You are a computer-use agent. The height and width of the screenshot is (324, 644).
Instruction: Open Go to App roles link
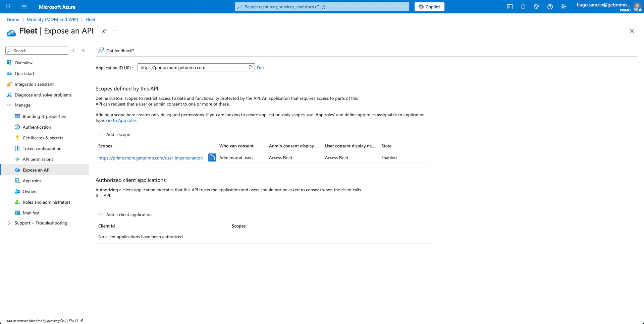121,120
